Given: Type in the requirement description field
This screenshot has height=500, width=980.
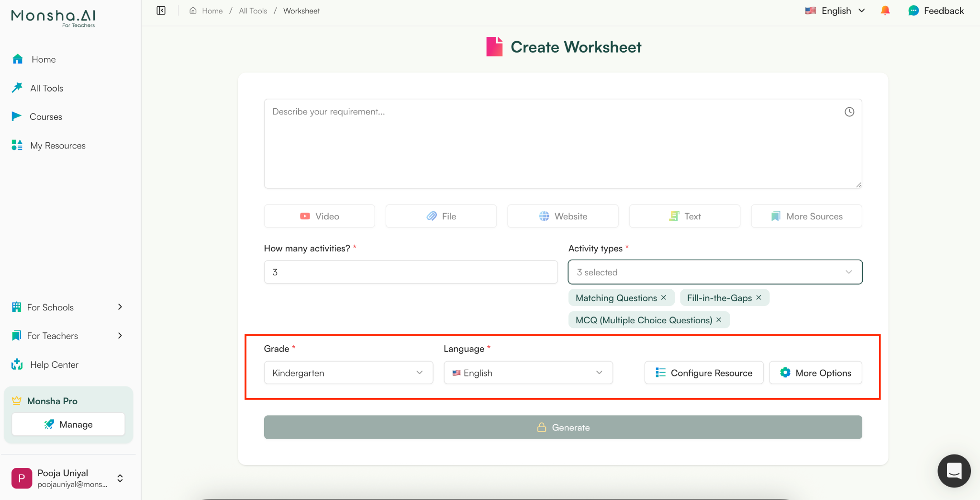Looking at the screenshot, I should (562, 144).
